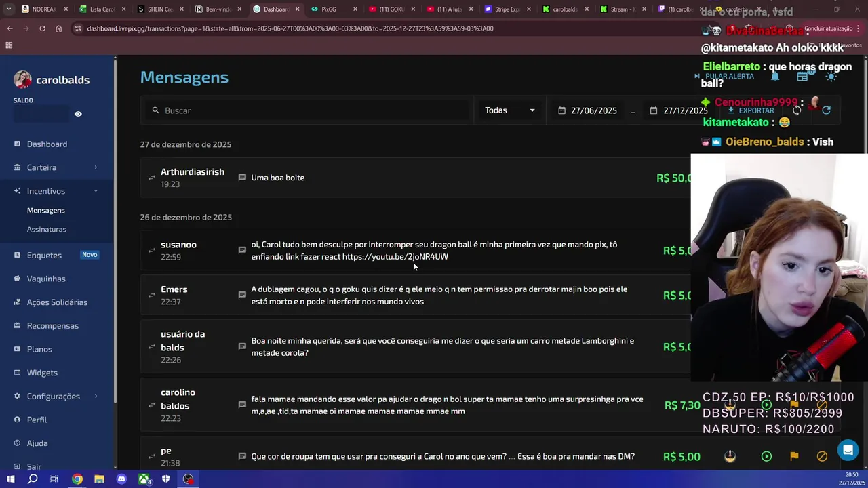This screenshot has width=868, height=488.
Task: Click the Vaquinhas icon in sidebar
Action: pyautogui.click(x=17, y=279)
